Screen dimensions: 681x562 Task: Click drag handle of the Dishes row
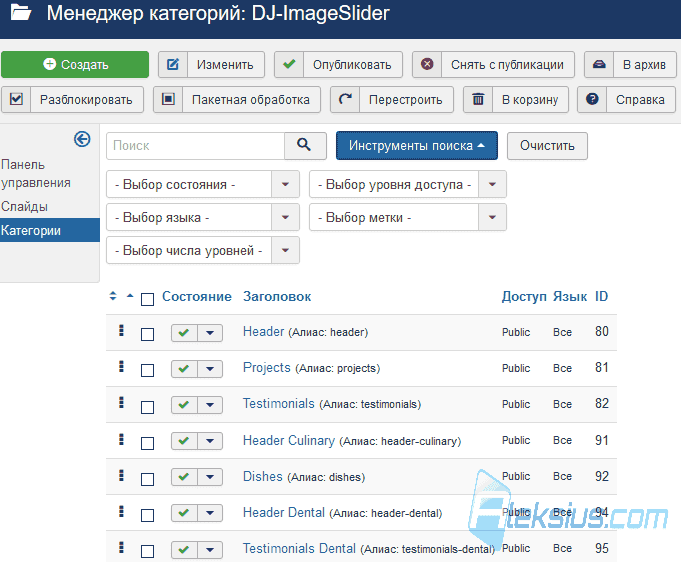122,476
